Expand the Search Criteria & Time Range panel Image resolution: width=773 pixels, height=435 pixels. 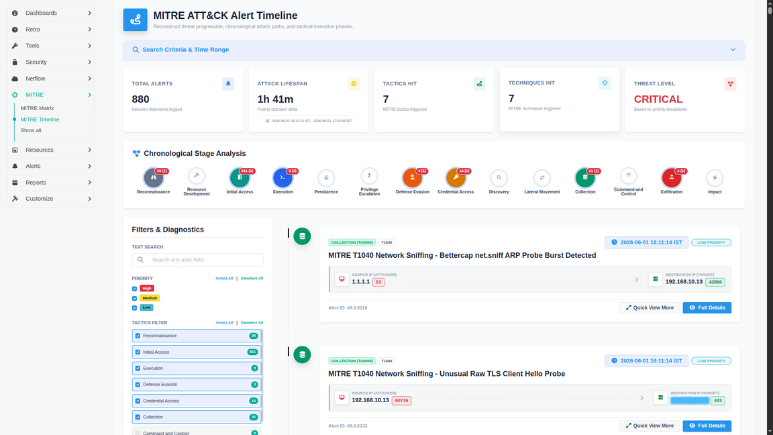click(434, 50)
